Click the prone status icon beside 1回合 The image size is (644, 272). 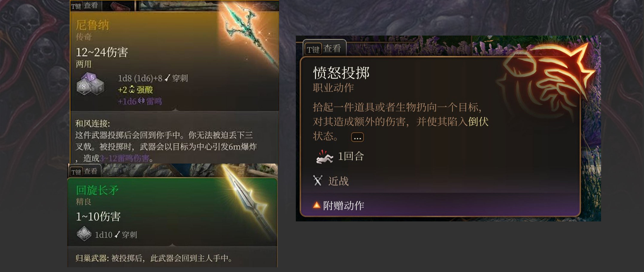click(x=324, y=157)
